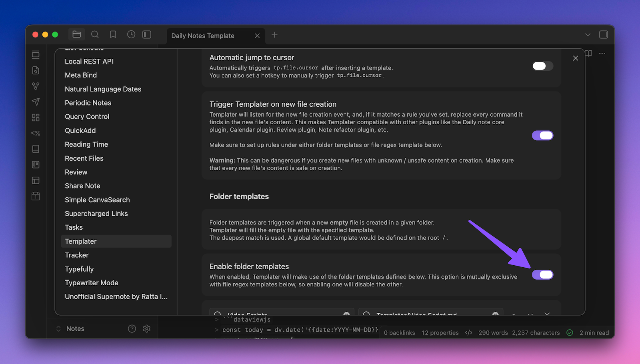
Task: Click the code brackets status bar icon
Action: 469,332
